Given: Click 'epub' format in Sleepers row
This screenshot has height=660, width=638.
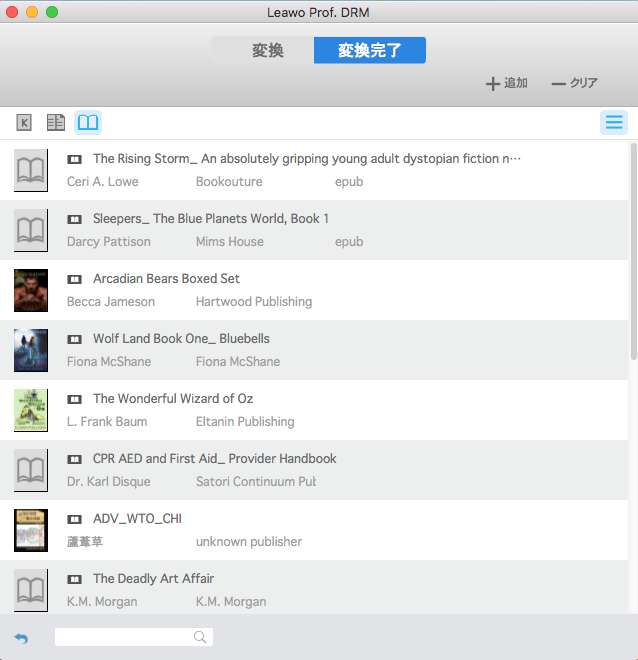Looking at the screenshot, I should 349,242.
